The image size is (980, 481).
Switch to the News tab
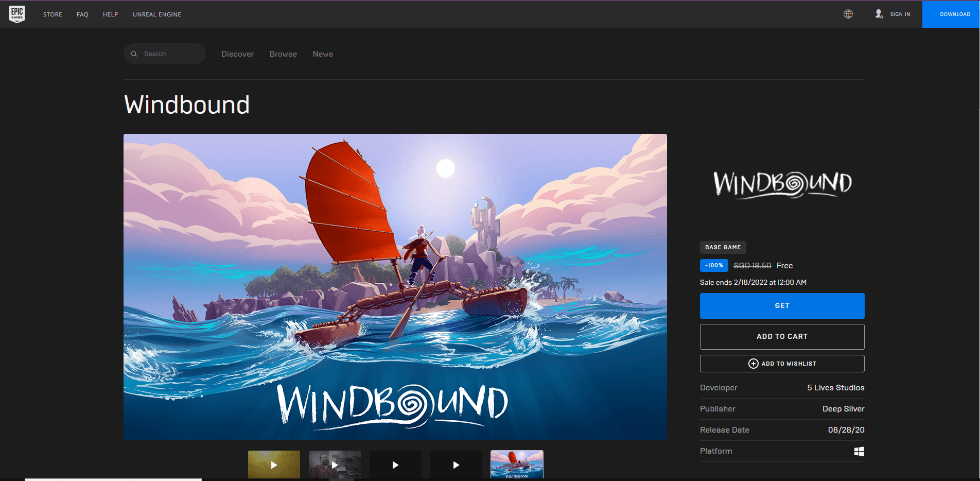click(323, 54)
